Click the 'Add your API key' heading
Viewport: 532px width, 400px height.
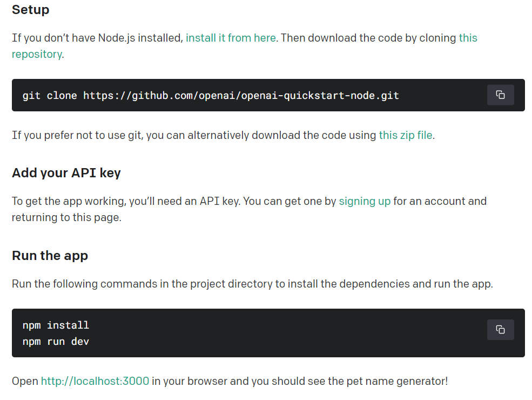[x=66, y=173]
